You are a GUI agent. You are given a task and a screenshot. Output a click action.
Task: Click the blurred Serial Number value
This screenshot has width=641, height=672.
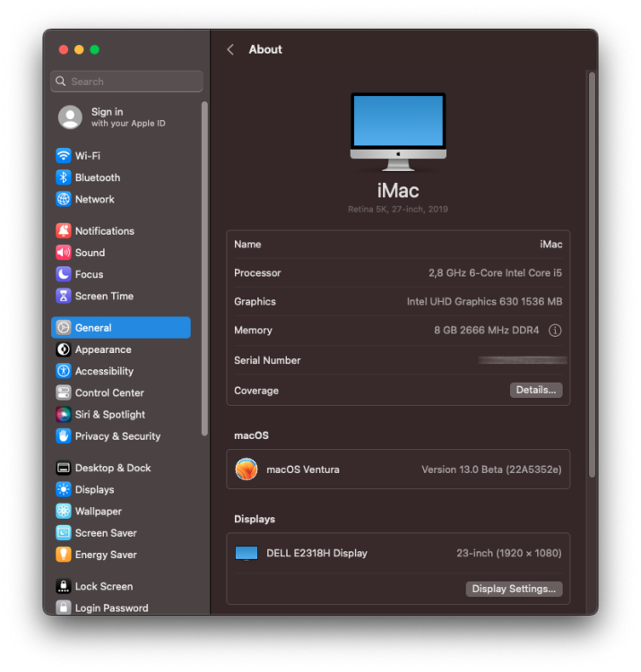tap(523, 360)
